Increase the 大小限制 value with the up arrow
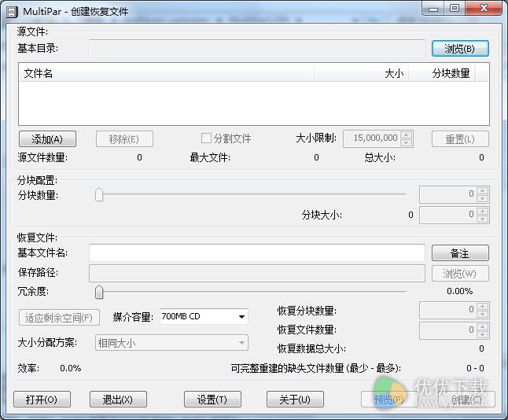 click(x=407, y=134)
